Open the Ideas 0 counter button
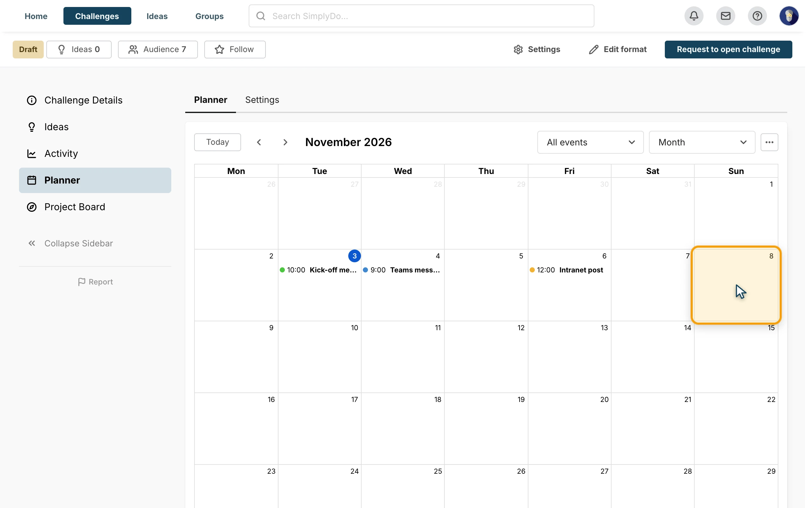The width and height of the screenshot is (812, 508). coord(79,50)
